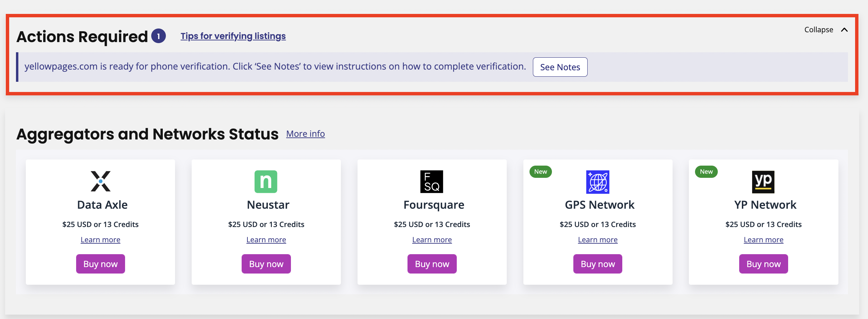Screen dimensions: 868x319
Task: Open More info about aggregators
Action: click(306, 134)
